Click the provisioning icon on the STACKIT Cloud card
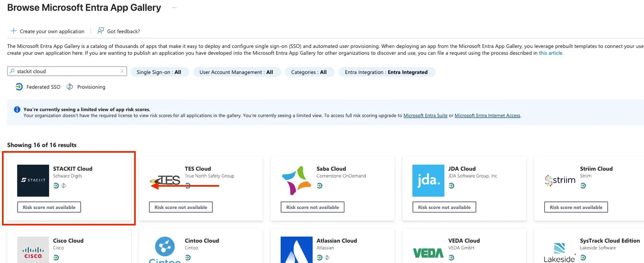This screenshot has width=644, height=263. coord(64,186)
